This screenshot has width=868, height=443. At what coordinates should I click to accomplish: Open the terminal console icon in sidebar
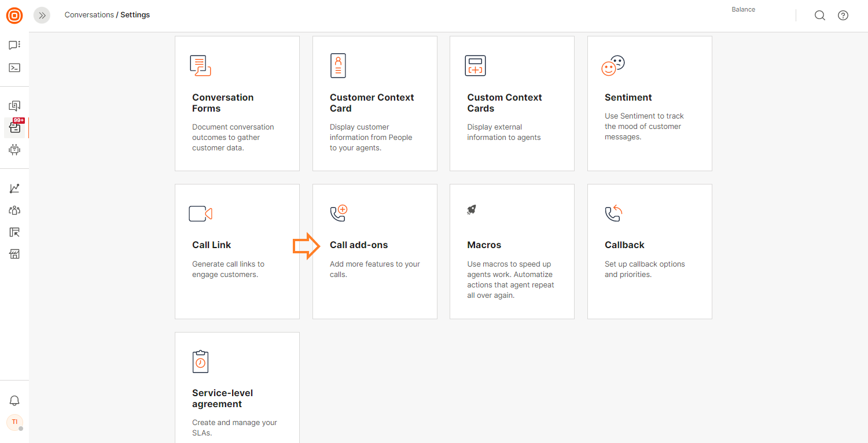[14, 68]
